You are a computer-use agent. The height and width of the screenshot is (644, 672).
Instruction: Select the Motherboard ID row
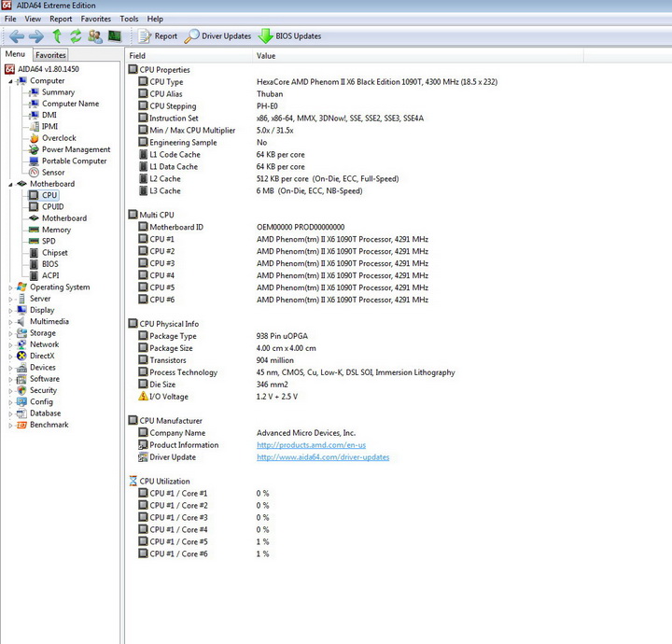click(242, 227)
